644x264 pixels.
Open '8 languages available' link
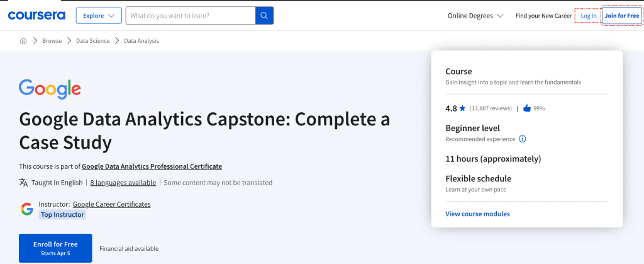click(x=123, y=183)
